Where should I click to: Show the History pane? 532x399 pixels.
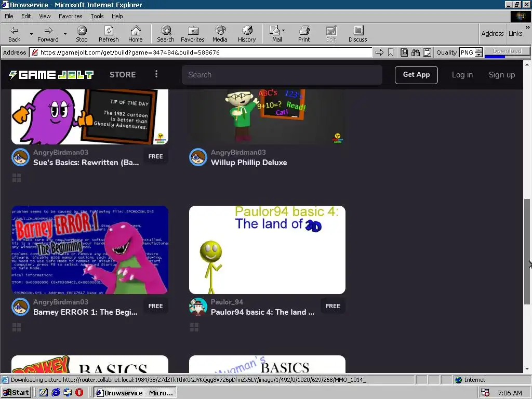pos(247,34)
